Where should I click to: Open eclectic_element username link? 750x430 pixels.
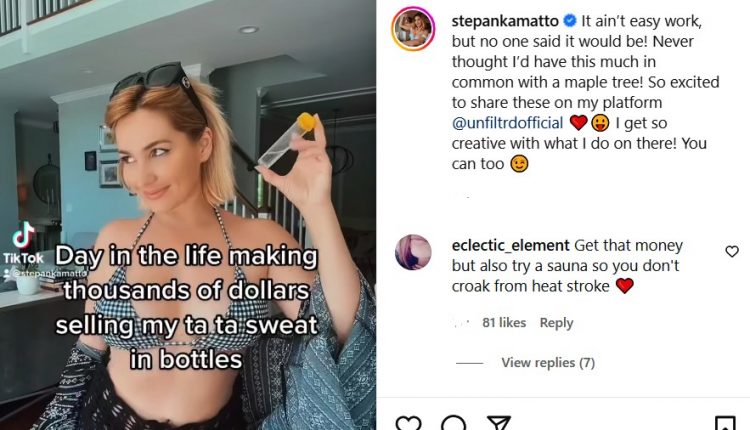pos(510,245)
